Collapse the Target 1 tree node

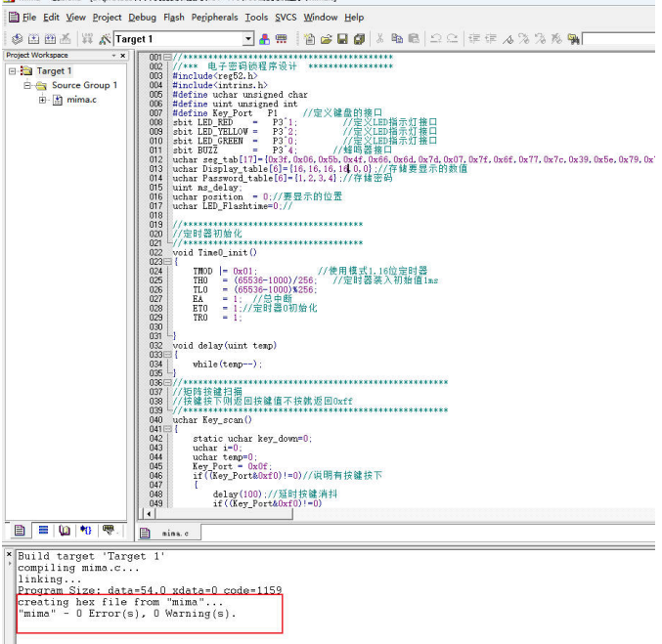click(x=13, y=71)
